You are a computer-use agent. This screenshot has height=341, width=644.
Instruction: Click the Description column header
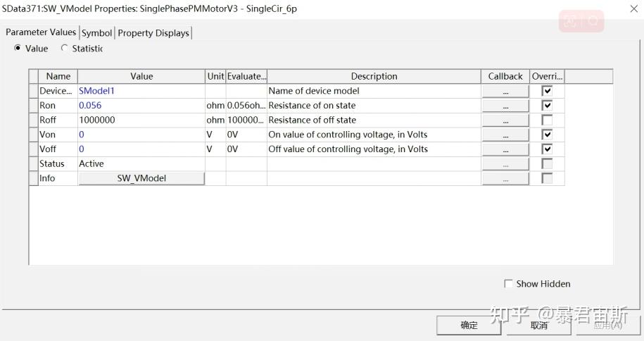coord(374,76)
